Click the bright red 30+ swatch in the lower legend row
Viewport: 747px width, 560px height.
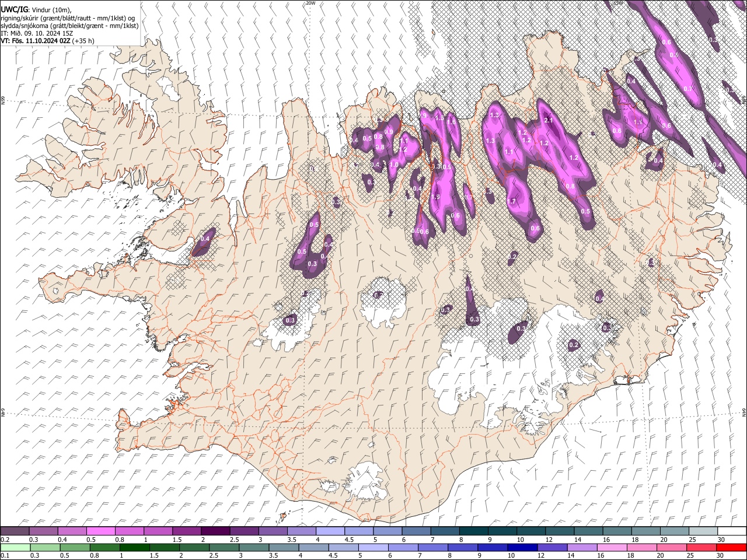(x=731, y=547)
